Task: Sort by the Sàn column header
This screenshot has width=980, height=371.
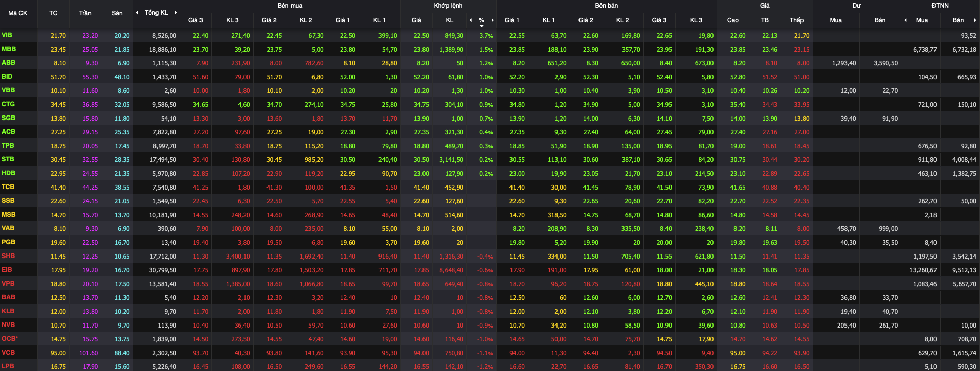Action: click(117, 13)
